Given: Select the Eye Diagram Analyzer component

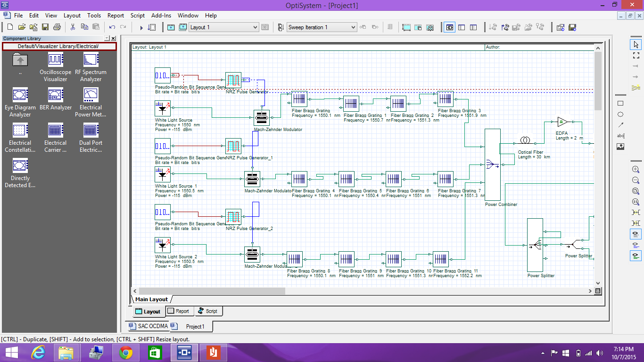Looking at the screenshot, I should [x=20, y=103].
